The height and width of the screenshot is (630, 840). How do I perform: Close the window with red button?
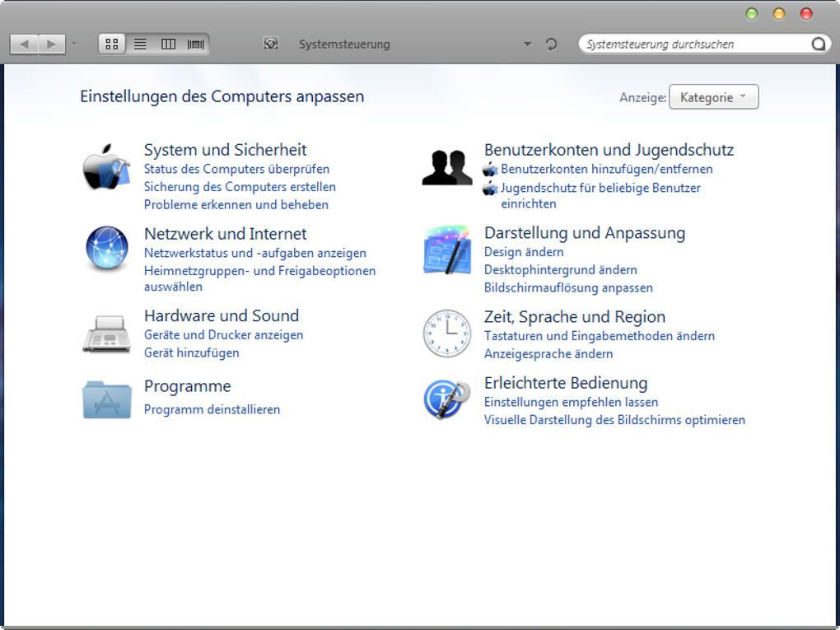[x=806, y=14]
